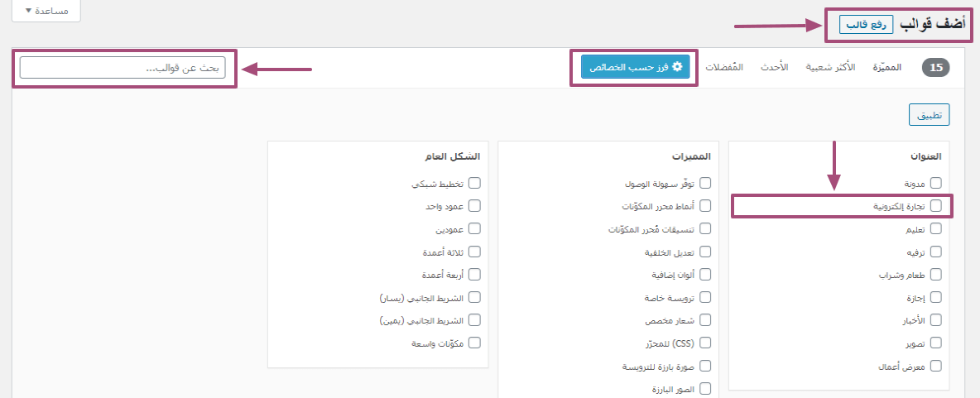Tick the تعليم education checkbox

936,228
